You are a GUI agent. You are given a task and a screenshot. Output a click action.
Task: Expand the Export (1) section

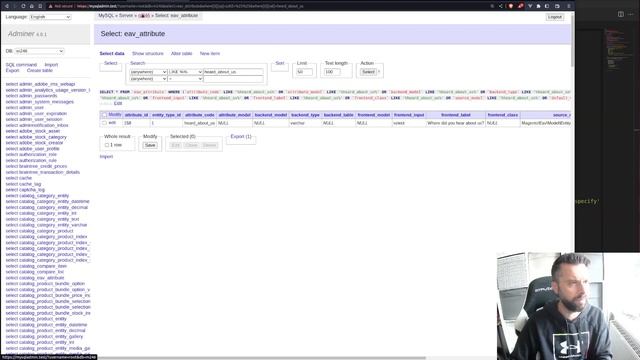[241, 136]
